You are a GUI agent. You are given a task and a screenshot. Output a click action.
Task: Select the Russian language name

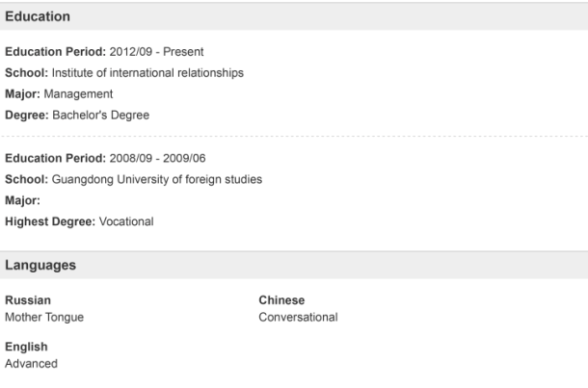27,300
